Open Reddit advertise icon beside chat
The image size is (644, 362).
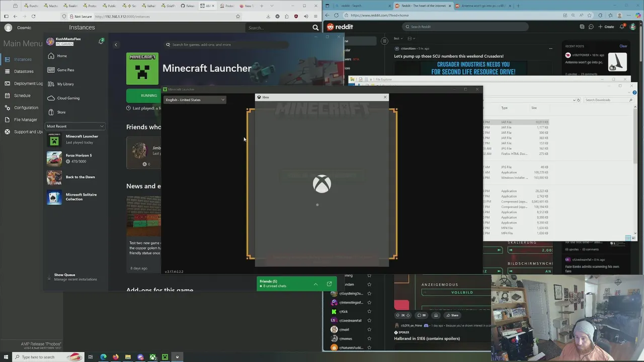(582, 27)
